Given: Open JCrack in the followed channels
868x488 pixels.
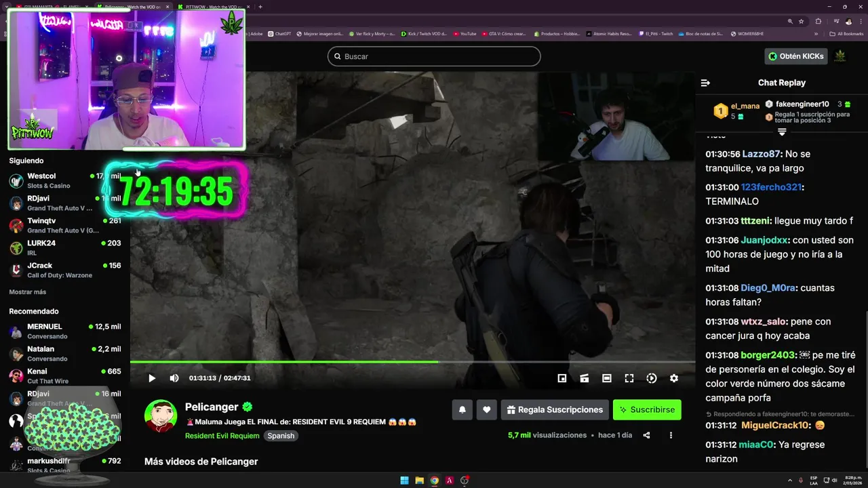Looking at the screenshot, I should coord(65,270).
